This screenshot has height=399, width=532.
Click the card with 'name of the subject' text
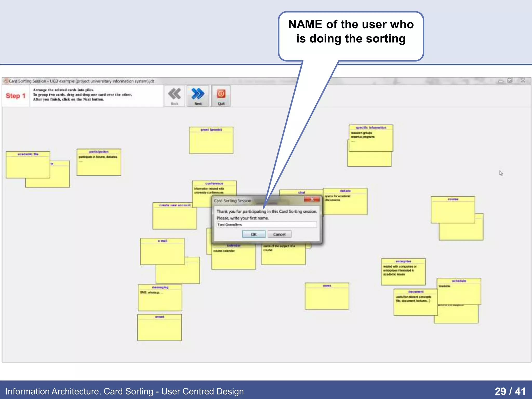(x=283, y=255)
